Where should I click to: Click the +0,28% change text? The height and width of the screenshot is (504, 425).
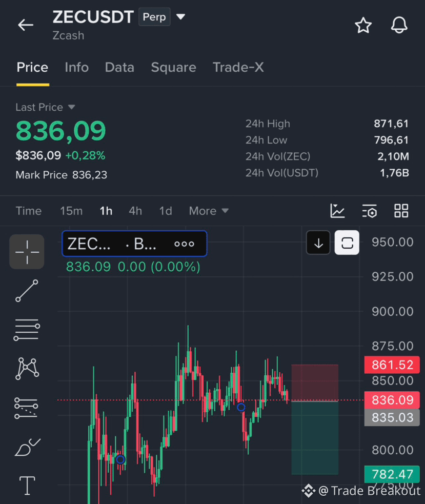pos(85,155)
